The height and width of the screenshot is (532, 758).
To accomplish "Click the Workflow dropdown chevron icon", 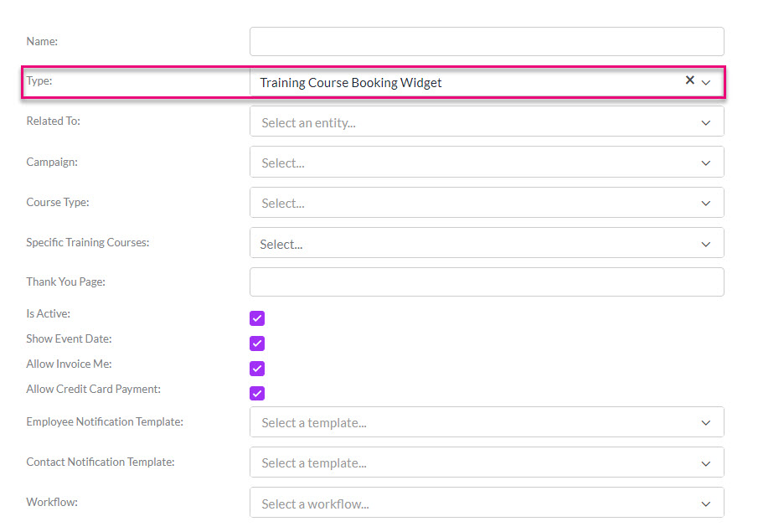I will 706,504.
